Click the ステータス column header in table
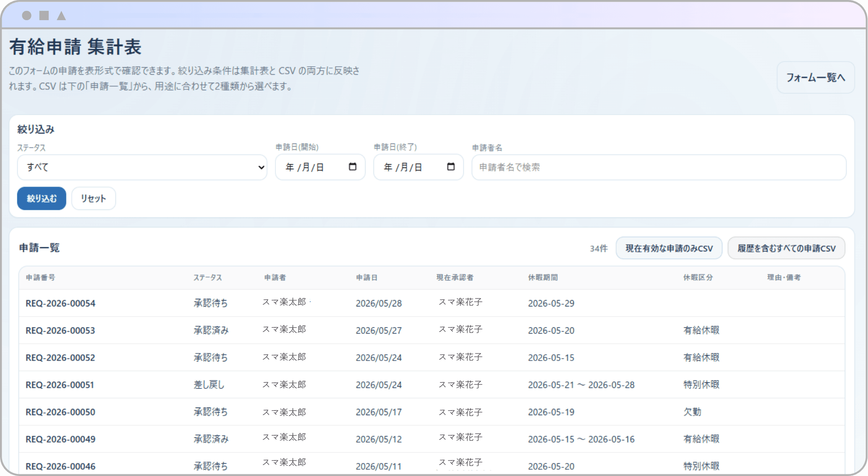The height and width of the screenshot is (476, 868). 207,277
